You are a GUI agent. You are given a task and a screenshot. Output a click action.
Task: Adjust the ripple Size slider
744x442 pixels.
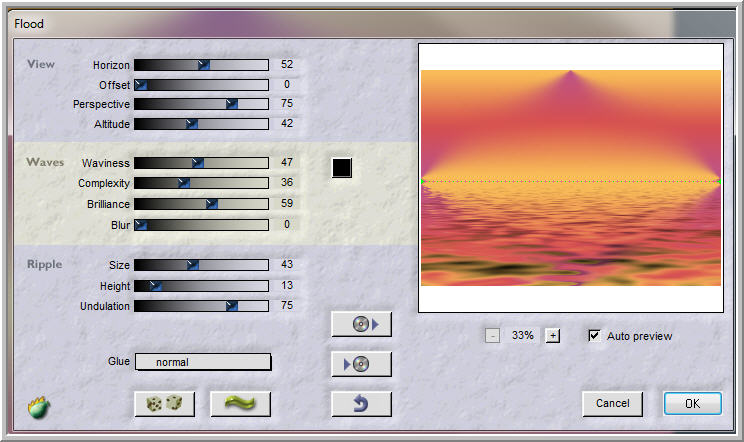(201, 265)
